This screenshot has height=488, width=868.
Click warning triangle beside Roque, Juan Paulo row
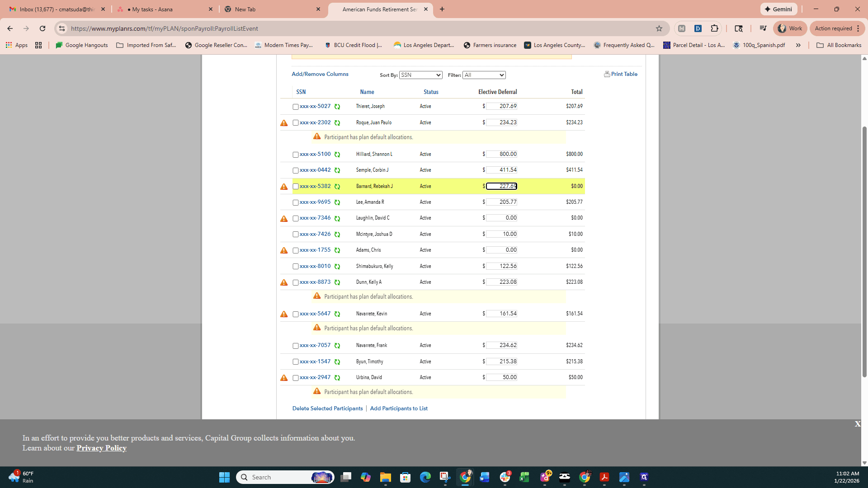(284, 123)
